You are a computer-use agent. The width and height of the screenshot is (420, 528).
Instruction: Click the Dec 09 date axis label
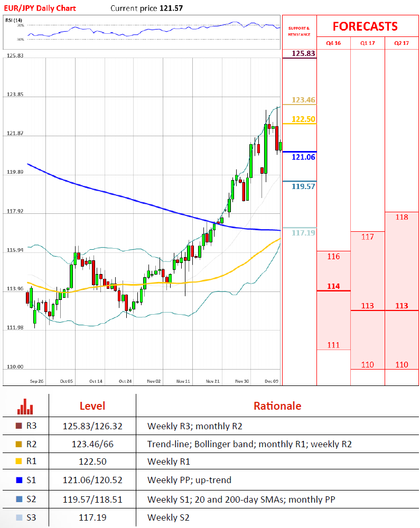272,381
